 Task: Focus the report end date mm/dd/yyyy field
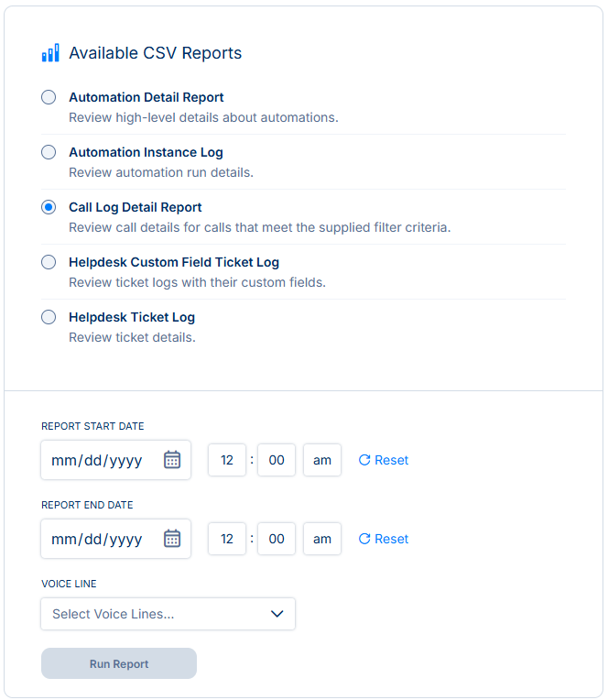tap(116, 539)
